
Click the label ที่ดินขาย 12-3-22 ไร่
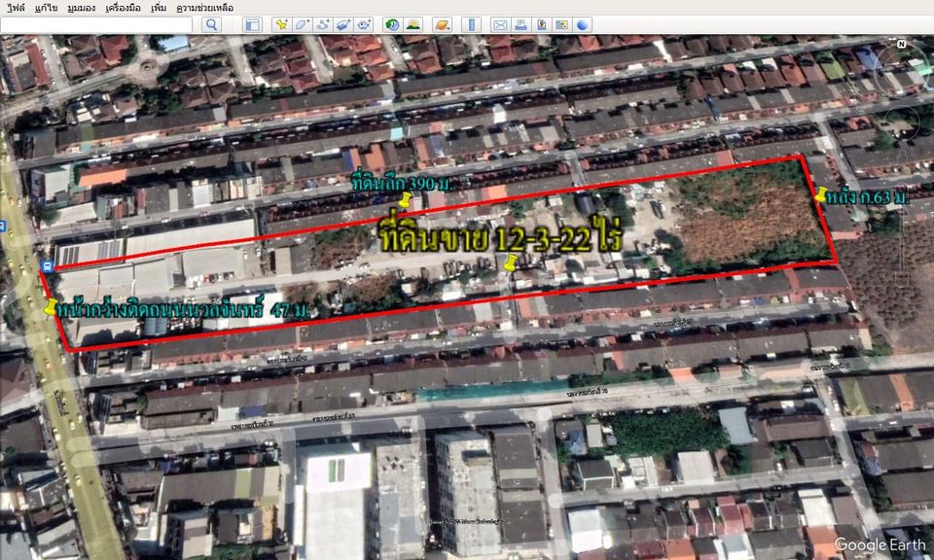click(501, 237)
